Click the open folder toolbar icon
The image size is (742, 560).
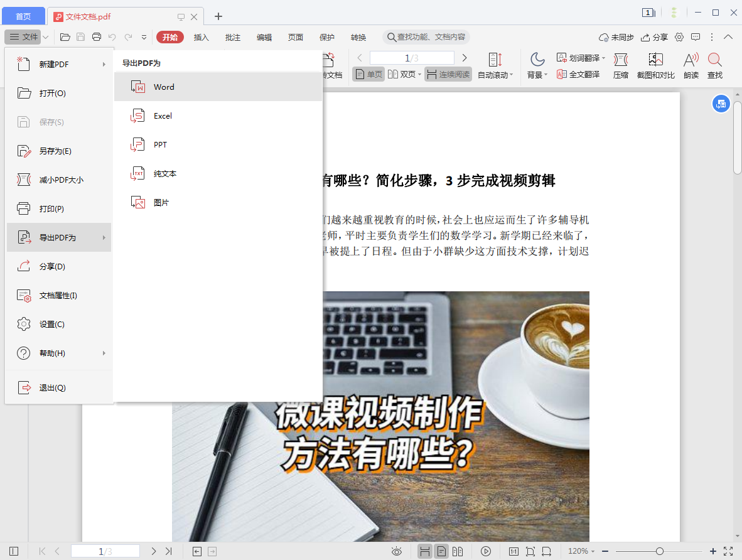click(x=65, y=37)
